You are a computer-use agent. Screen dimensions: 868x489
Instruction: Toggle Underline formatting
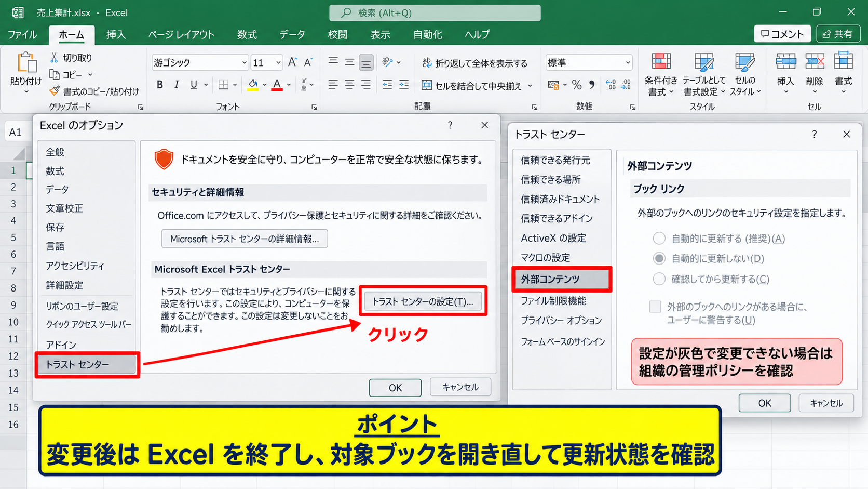pos(194,84)
